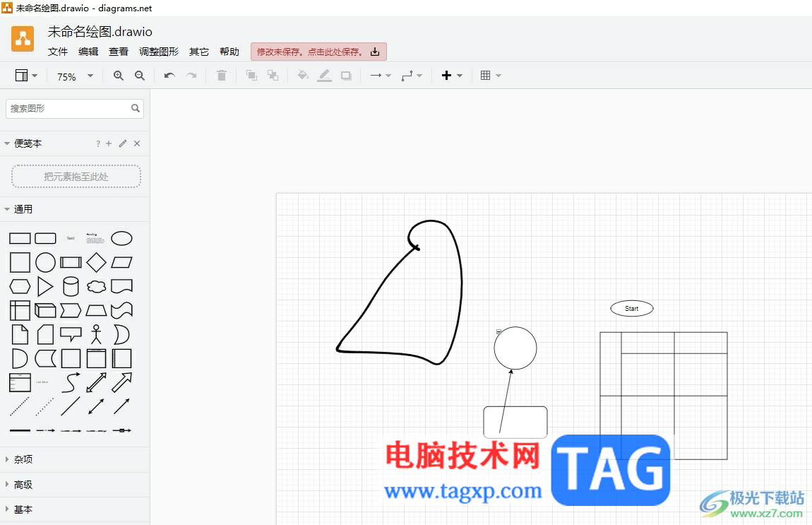The height and width of the screenshot is (525, 812).
Task: Select the circle shape in General palette
Action: pos(46,262)
